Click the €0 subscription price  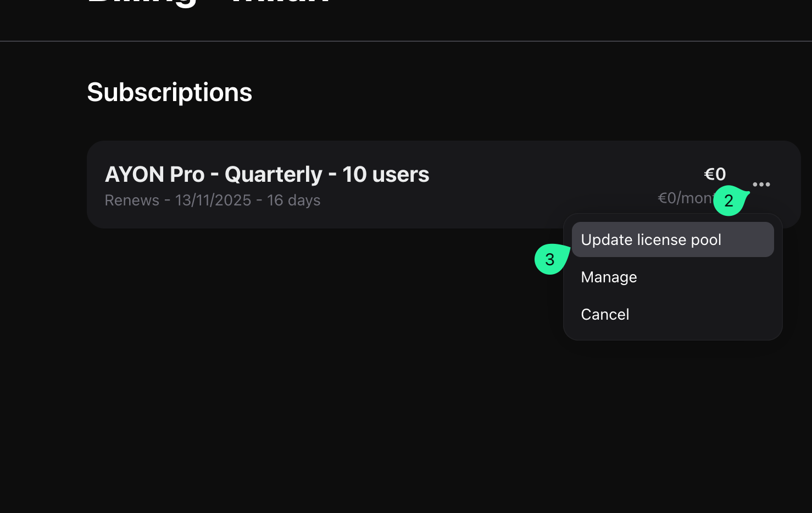click(x=715, y=174)
